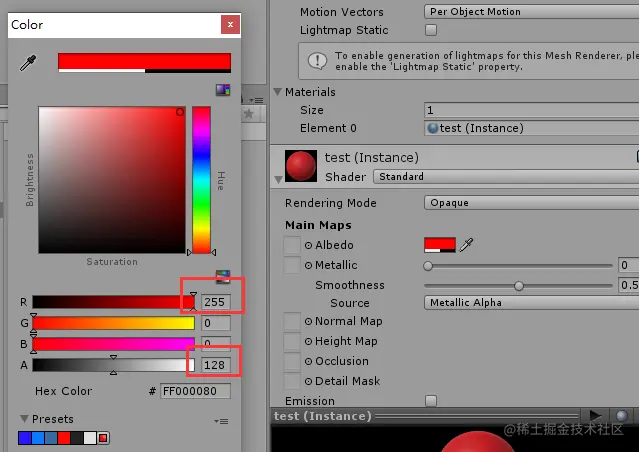Viewport: 639px width, 452px height.
Task: Collapse the Materials section
Action: [278, 92]
